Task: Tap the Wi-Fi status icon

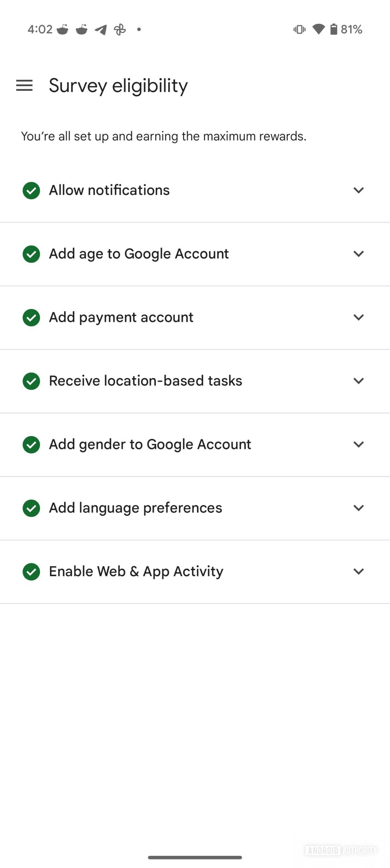Action: pos(318,29)
